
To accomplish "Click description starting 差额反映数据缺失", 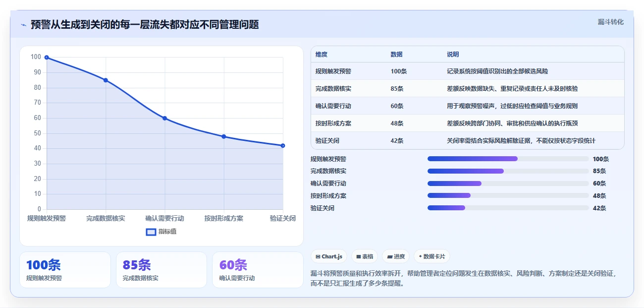I will pyautogui.click(x=512, y=89).
